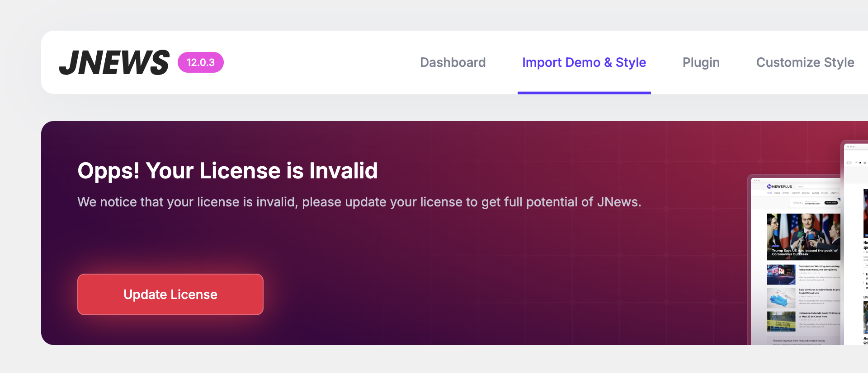Select the blue gloves test kits thumbnail

(781, 298)
